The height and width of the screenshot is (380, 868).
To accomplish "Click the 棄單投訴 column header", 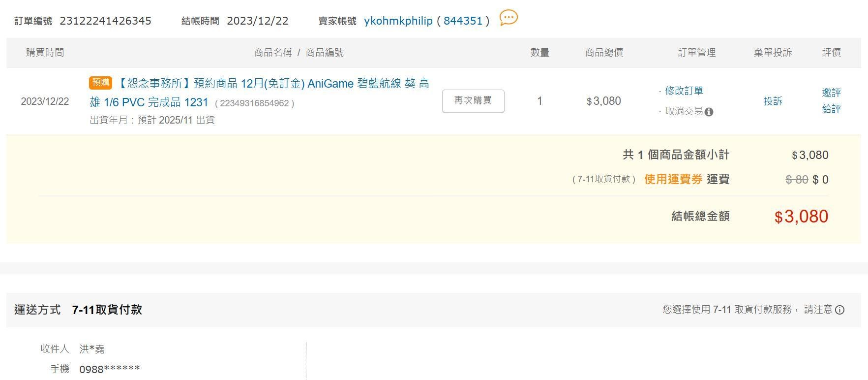I will 773,53.
